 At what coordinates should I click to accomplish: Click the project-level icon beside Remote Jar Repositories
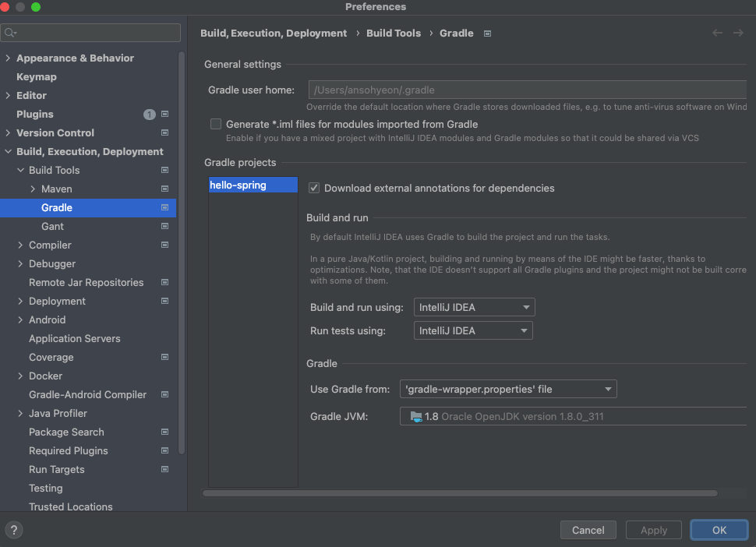165,282
